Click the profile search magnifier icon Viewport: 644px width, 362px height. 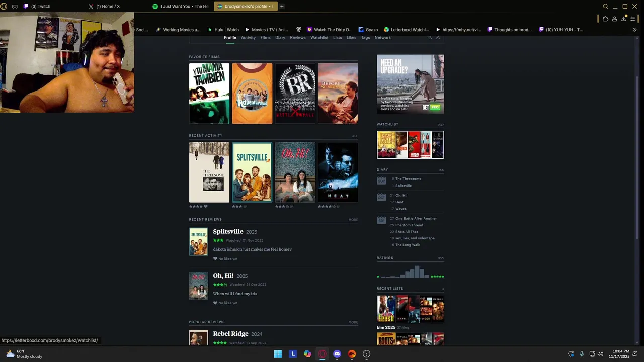430,38
